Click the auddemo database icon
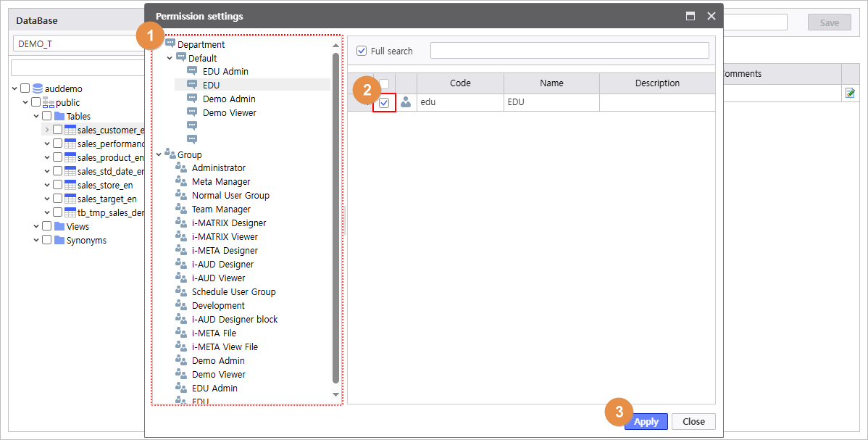The height and width of the screenshot is (440, 868). (38, 88)
